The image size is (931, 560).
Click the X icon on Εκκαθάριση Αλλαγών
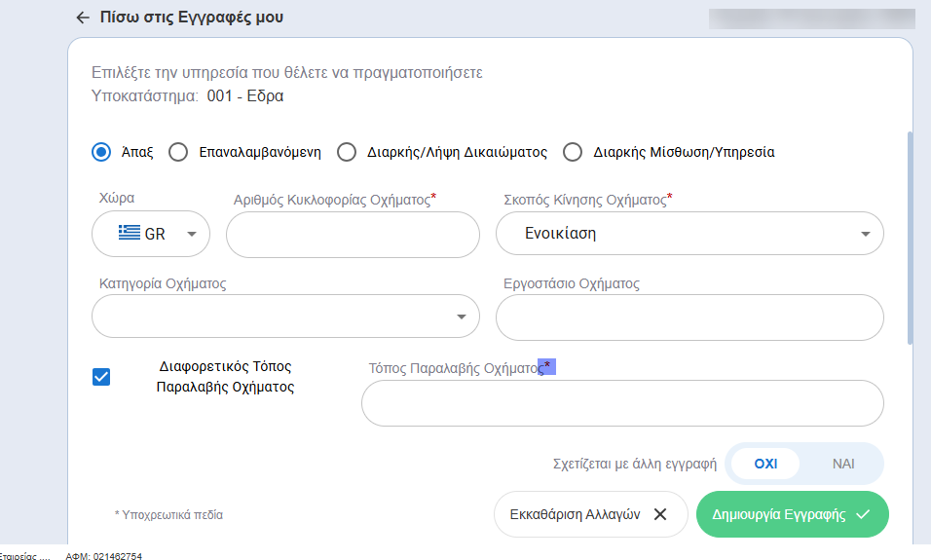pos(659,514)
